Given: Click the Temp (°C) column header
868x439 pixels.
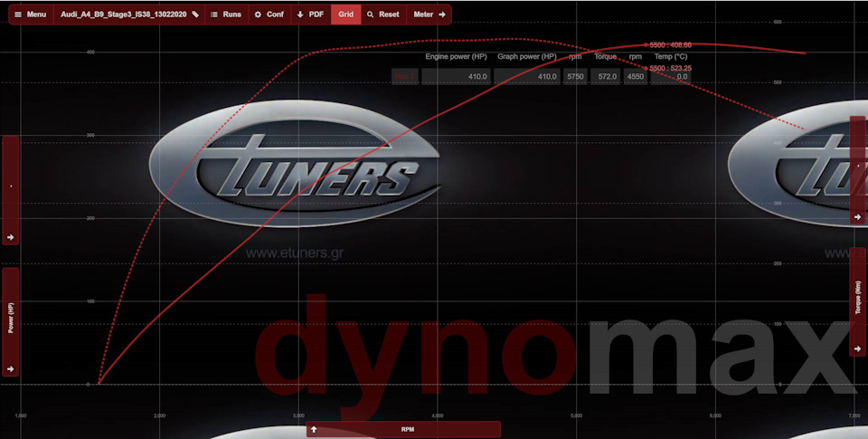Looking at the screenshot, I should (670, 56).
